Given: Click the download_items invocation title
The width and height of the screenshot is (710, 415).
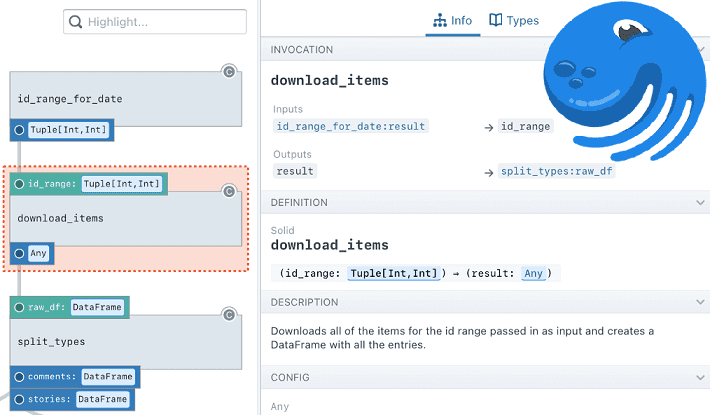Looking at the screenshot, I should coord(330,81).
